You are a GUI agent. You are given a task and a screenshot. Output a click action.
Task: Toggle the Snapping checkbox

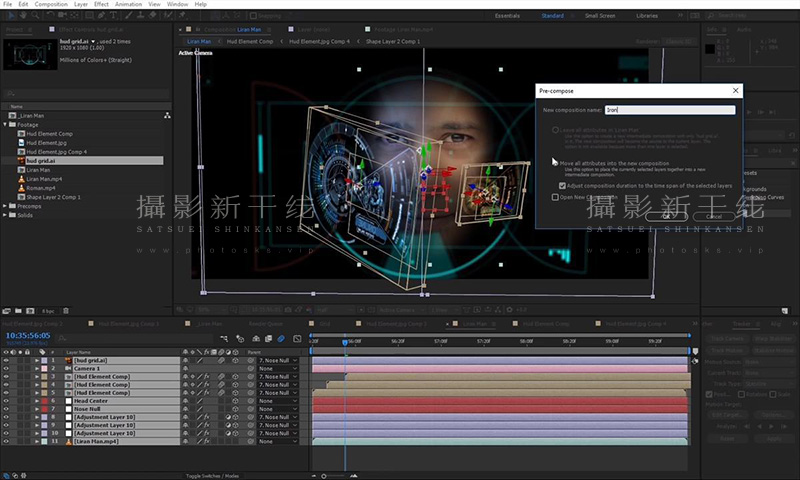click(x=253, y=16)
